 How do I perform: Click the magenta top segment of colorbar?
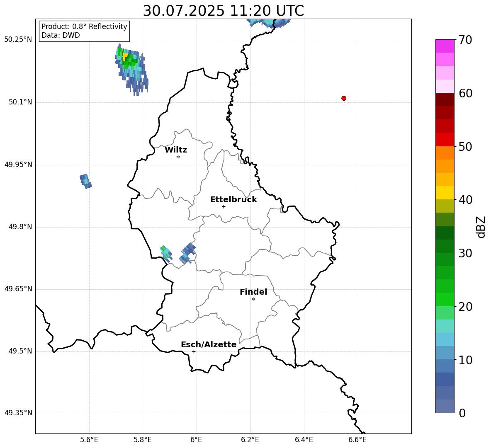pos(445,46)
